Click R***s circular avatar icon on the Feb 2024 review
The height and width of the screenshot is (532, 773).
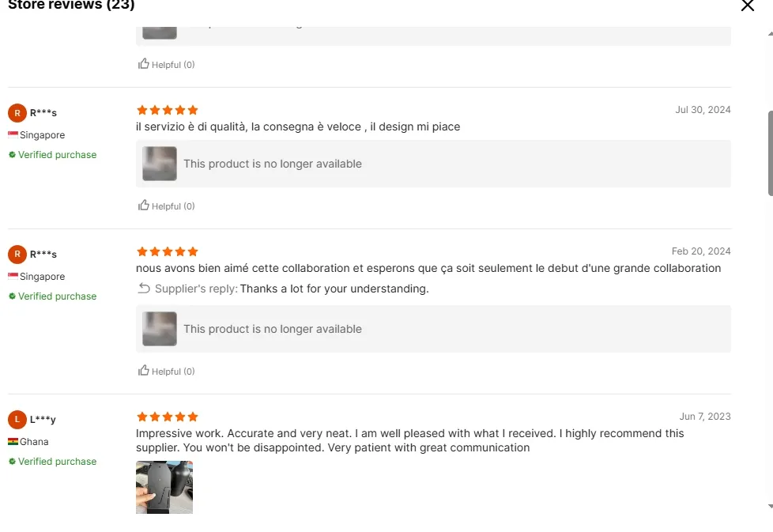(x=17, y=254)
